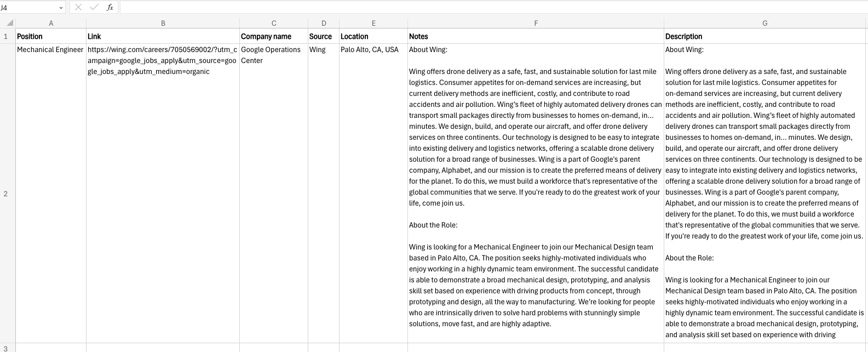Image resolution: width=868 pixels, height=352 pixels.
Task: Select column G header
Action: 764,23
